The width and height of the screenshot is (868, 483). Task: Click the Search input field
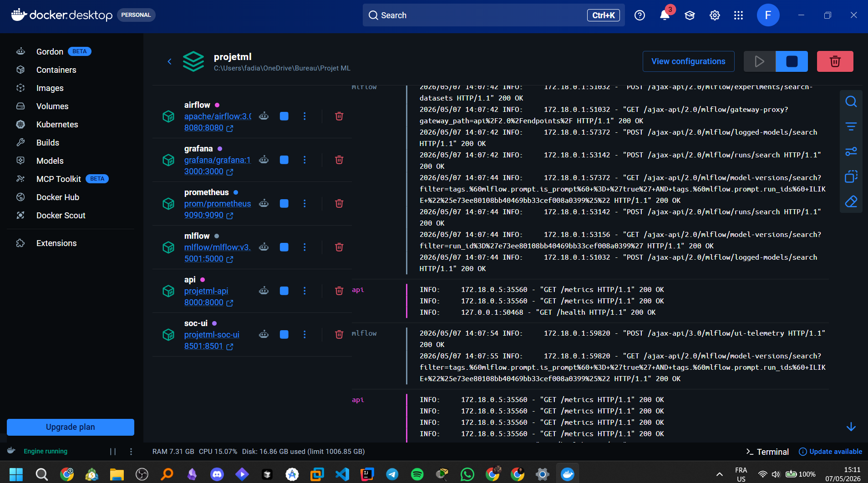493,15
